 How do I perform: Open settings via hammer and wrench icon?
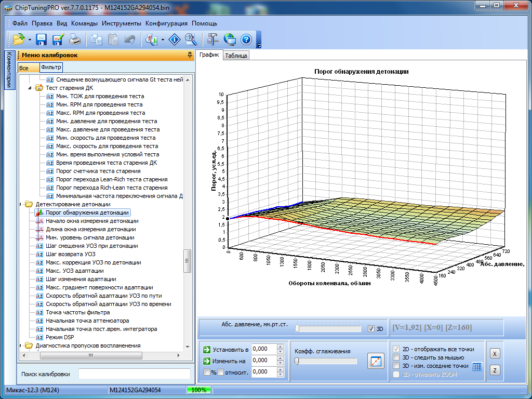[x=213, y=39]
